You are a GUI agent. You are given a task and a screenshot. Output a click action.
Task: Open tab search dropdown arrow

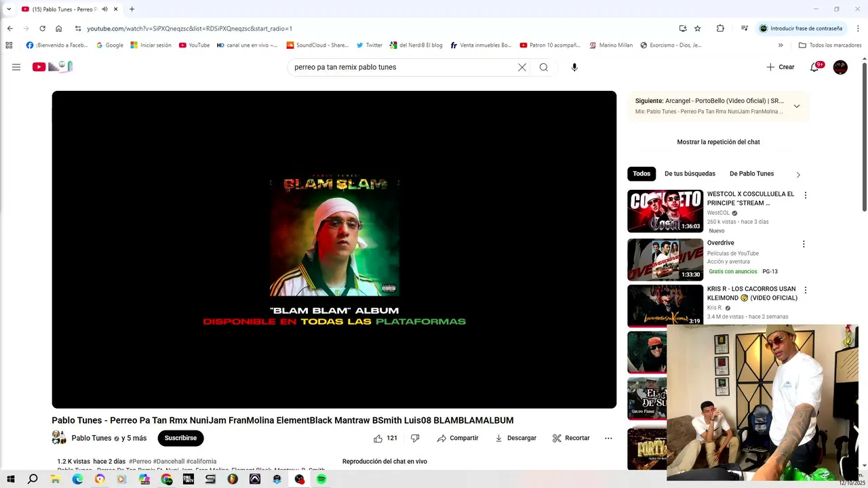9,9
